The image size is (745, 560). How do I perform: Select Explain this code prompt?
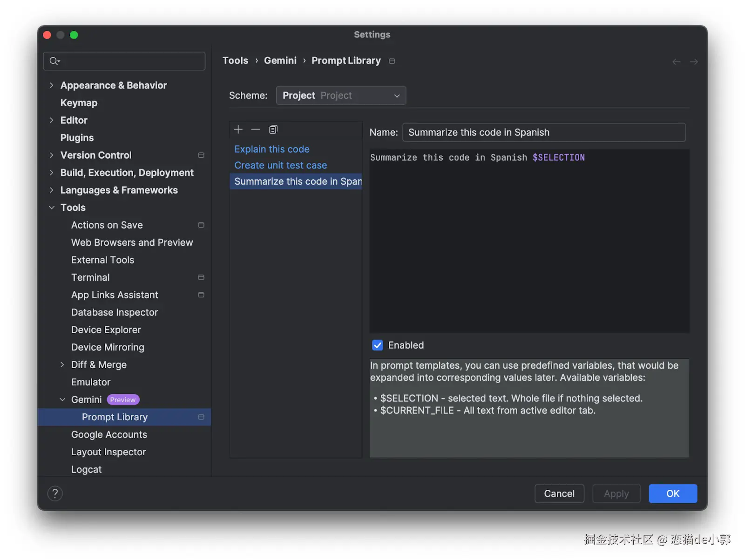(x=272, y=149)
